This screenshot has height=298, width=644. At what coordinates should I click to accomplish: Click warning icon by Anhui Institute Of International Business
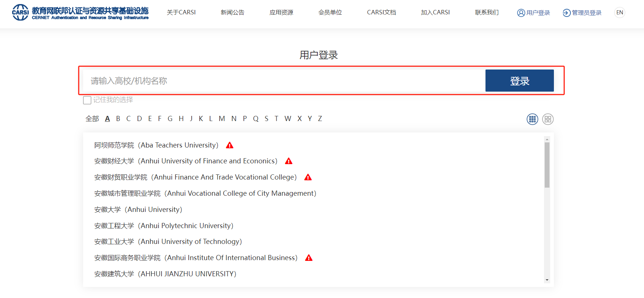309,258
